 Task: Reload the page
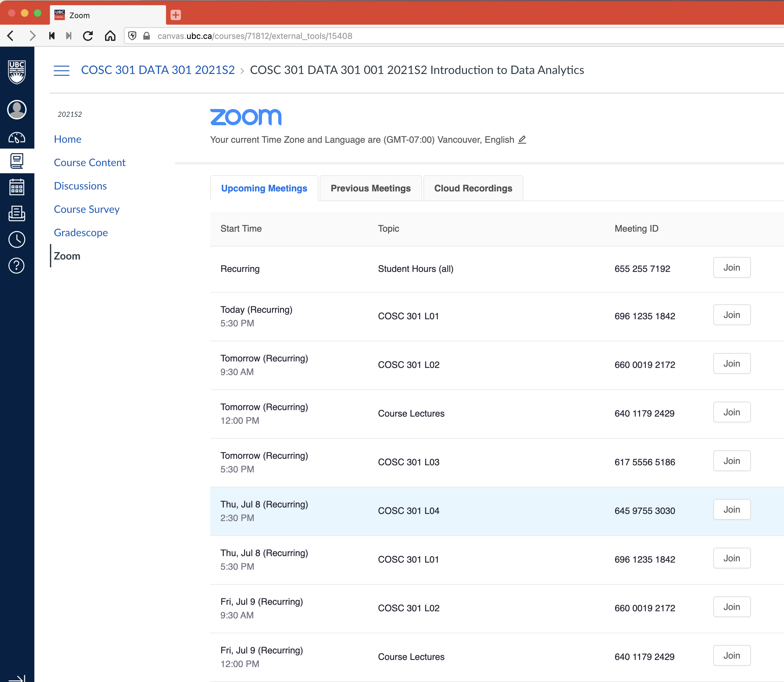click(x=88, y=36)
